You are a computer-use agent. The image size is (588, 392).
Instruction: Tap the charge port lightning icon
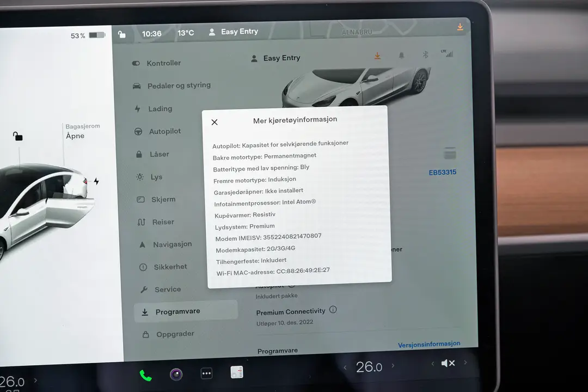coord(96,181)
